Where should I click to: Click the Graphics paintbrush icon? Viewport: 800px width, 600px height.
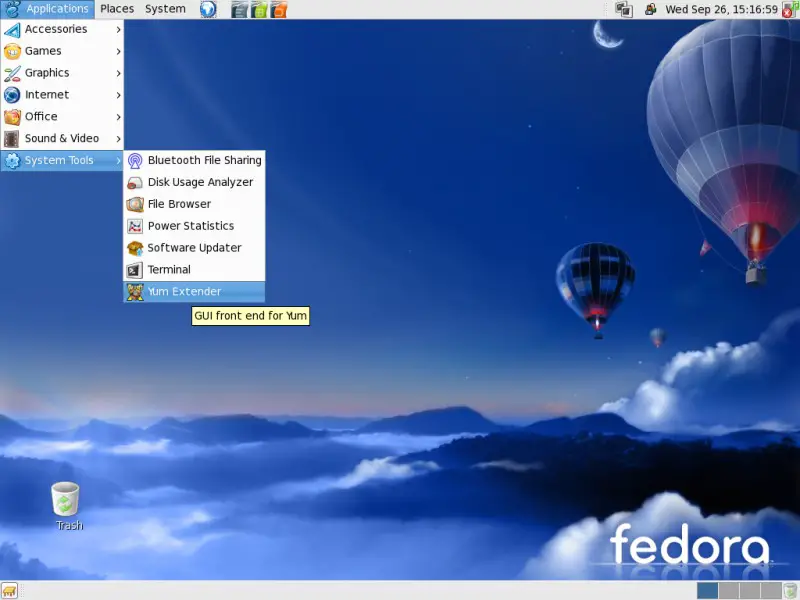12,73
